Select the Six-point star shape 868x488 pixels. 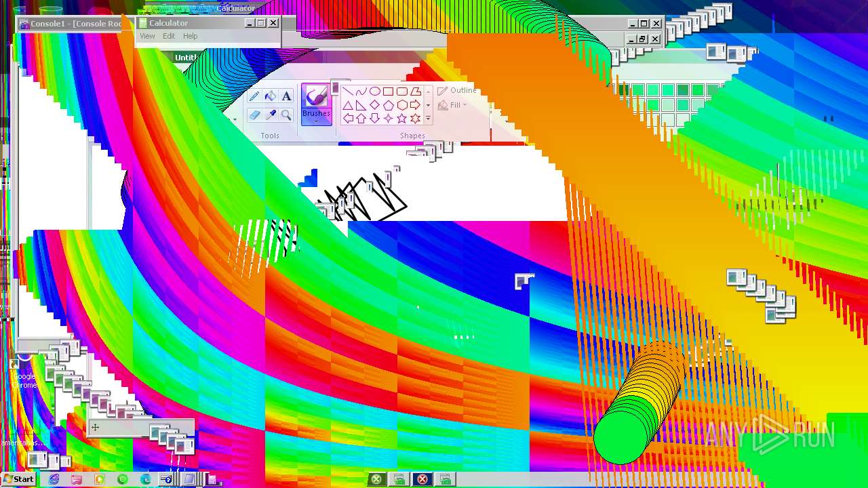pyautogui.click(x=415, y=119)
